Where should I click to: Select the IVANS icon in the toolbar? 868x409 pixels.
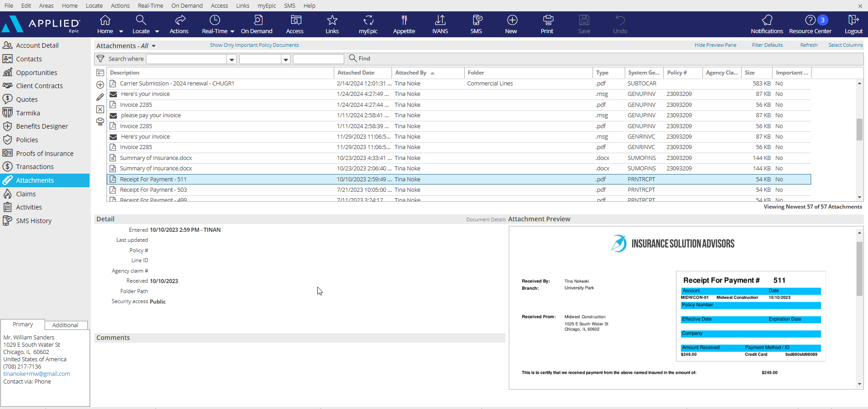[440, 24]
